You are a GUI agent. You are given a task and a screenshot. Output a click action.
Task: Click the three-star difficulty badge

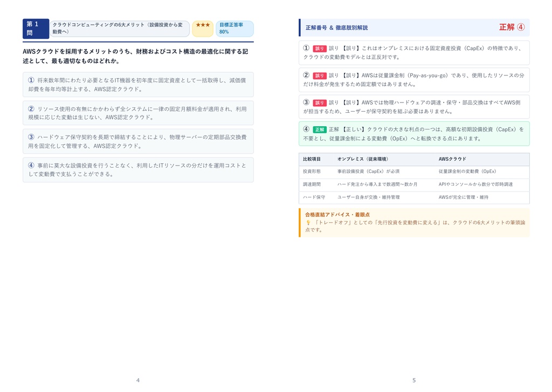pos(203,29)
